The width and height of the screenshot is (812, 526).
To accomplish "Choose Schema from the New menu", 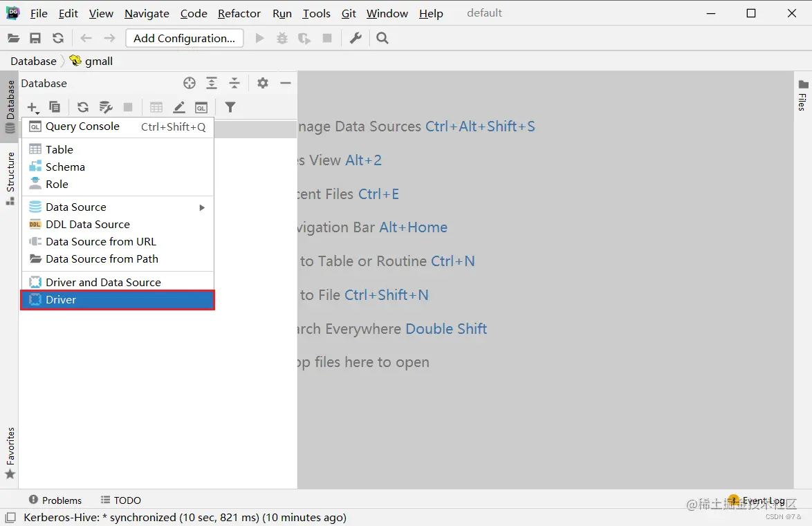I will pos(118,167).
